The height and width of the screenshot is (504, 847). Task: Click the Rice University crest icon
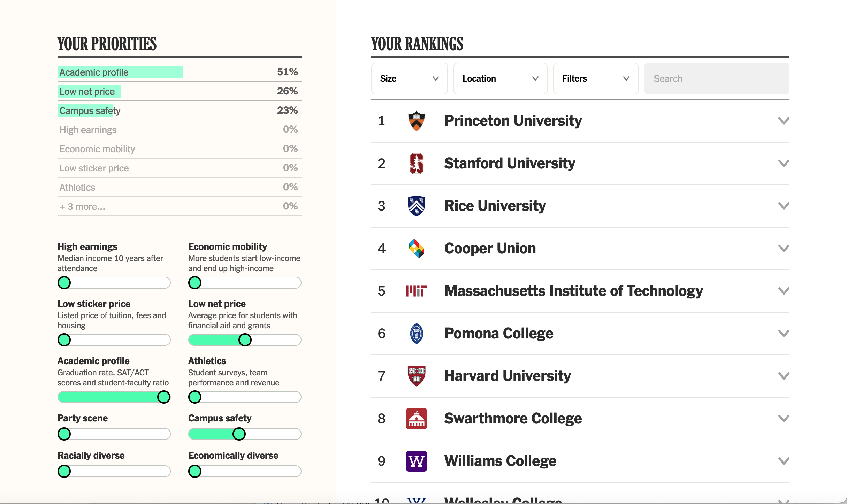click(416, 206)
